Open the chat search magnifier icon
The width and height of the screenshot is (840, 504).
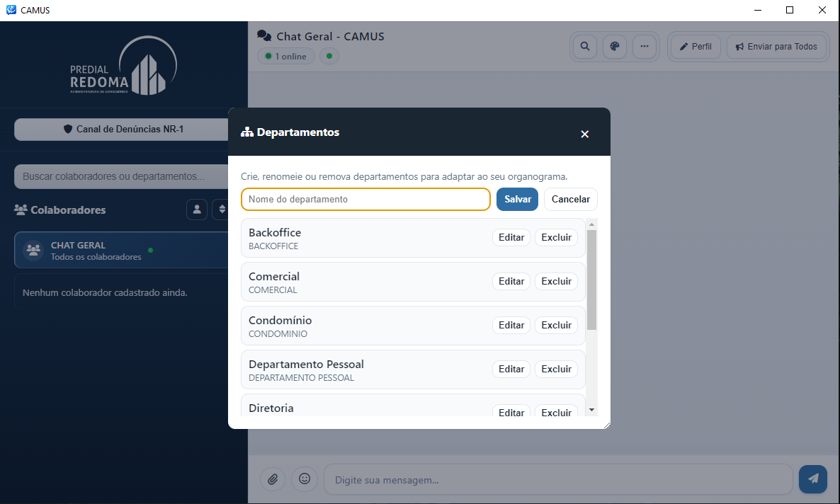[585, 47]
